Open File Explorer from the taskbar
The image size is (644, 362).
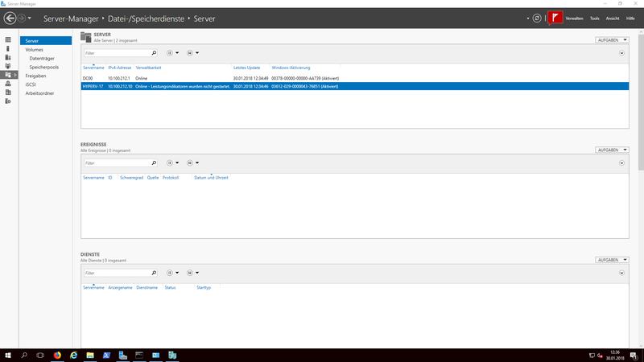click(90, 356)
